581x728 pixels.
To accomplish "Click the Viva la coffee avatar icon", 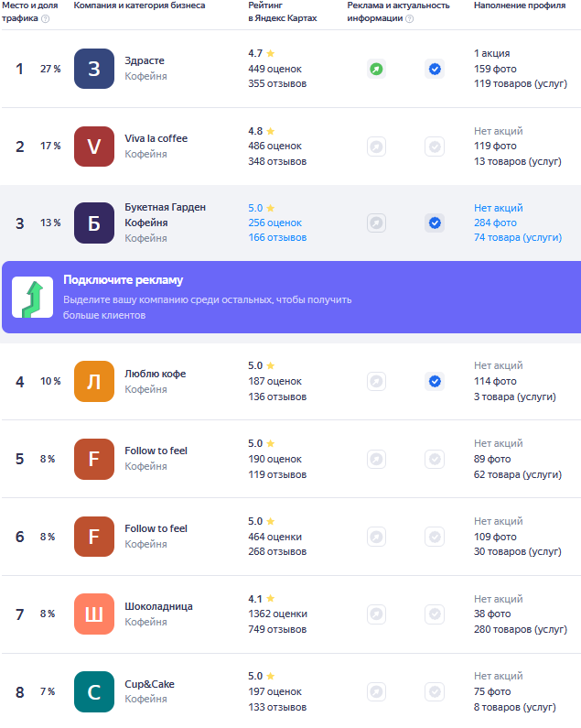I will [x=93, y=147].
